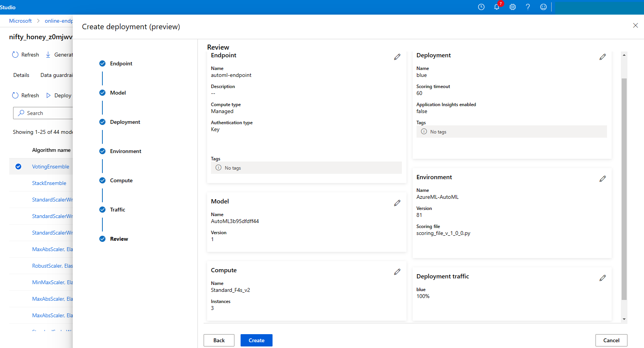Go to the Endpoint wizard step
Screen dimensions: 644x348
click(121, 63)
